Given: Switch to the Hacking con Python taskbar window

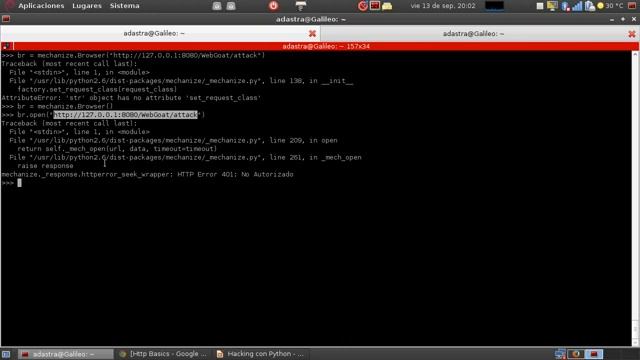Looking at the screenshot, I should click(260, 354).
